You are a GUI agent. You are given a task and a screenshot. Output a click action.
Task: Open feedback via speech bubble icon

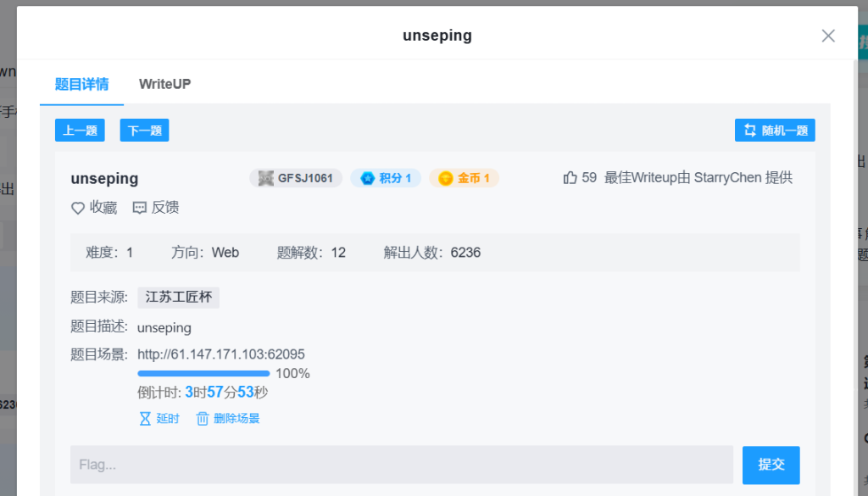(x=140, y=208)
